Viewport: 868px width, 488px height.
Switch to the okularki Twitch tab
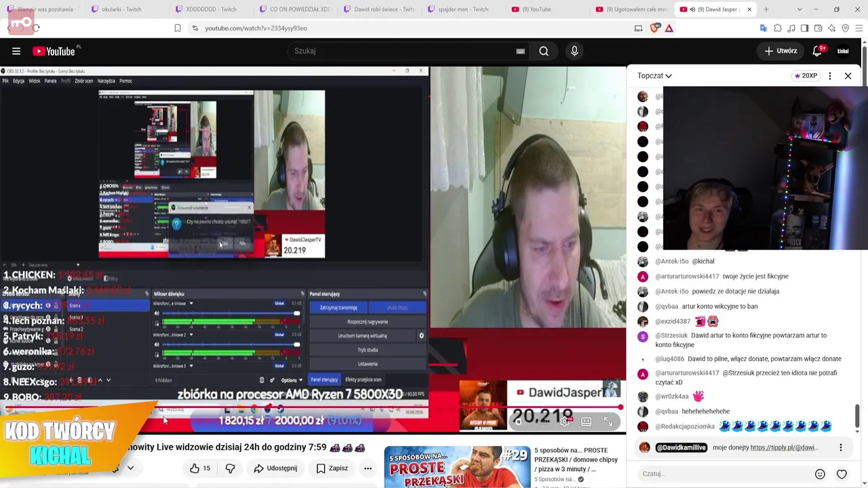click(x=126, y=9)
